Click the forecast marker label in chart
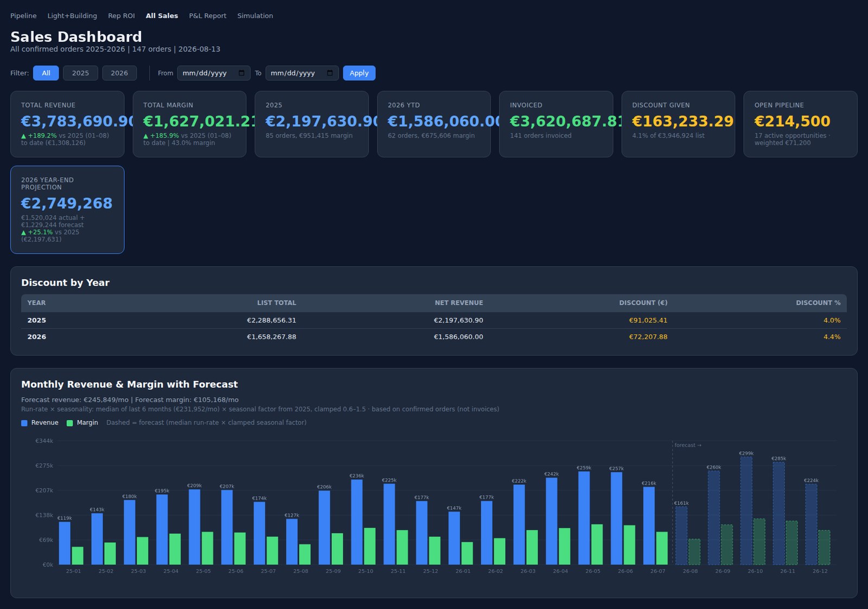The height and width of the screenshot is (609, 868). pos(688,445)
